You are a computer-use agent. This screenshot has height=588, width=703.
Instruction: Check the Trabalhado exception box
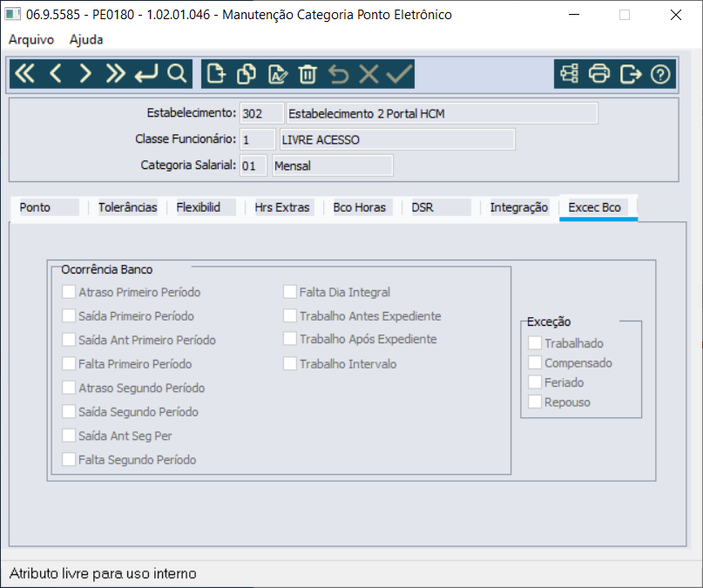pyautogui.click(x=535, y=343)
